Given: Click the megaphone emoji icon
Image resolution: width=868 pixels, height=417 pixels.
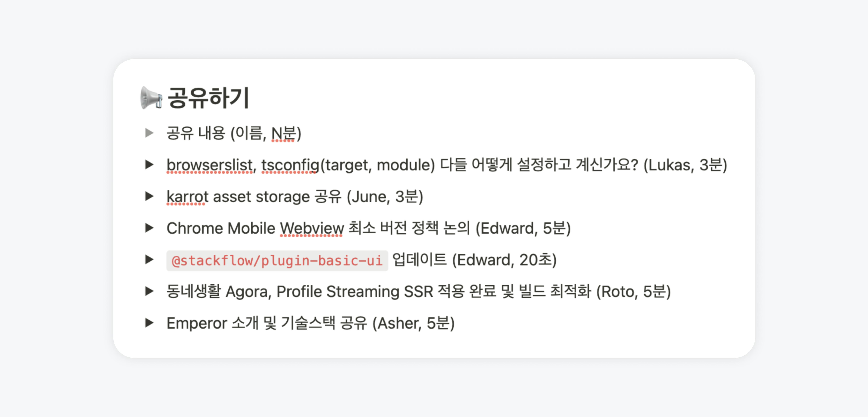Looking at the screenshot, I should click(x=151, y=98).
